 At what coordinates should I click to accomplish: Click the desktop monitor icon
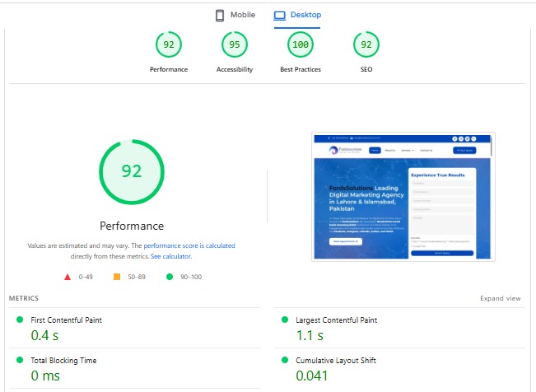pyautogui.click(x=280, y=16)
